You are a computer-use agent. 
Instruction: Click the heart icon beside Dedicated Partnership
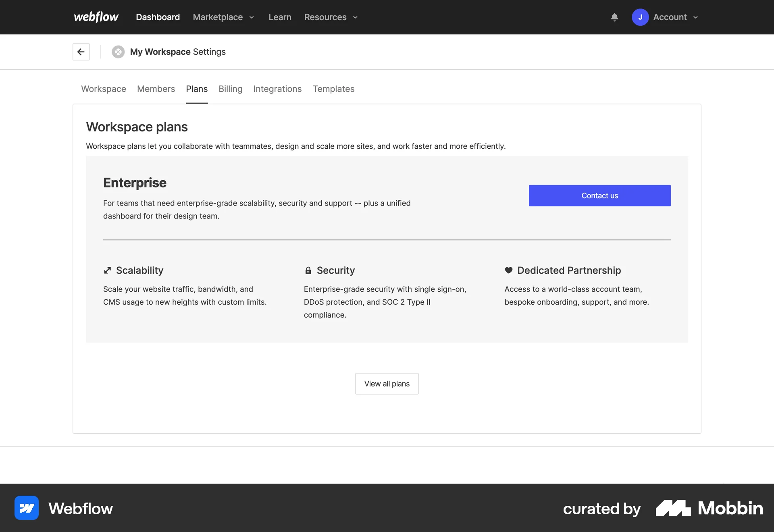(508, 270)
